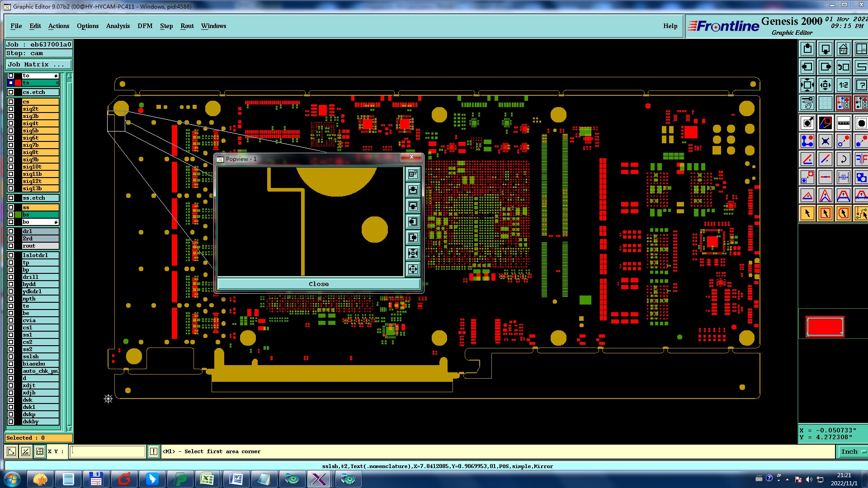Select the 1:2 zoom icon
868x488 pixels.
tap(843, 85)
